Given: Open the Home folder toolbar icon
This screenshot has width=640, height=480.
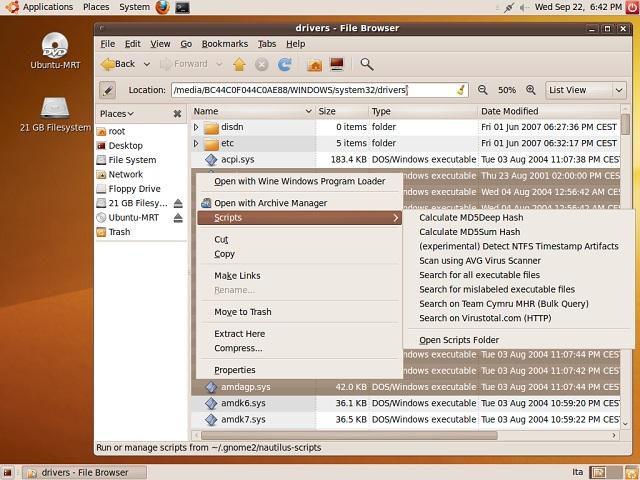Looking at the screenshot, I should tap(314, 64).
